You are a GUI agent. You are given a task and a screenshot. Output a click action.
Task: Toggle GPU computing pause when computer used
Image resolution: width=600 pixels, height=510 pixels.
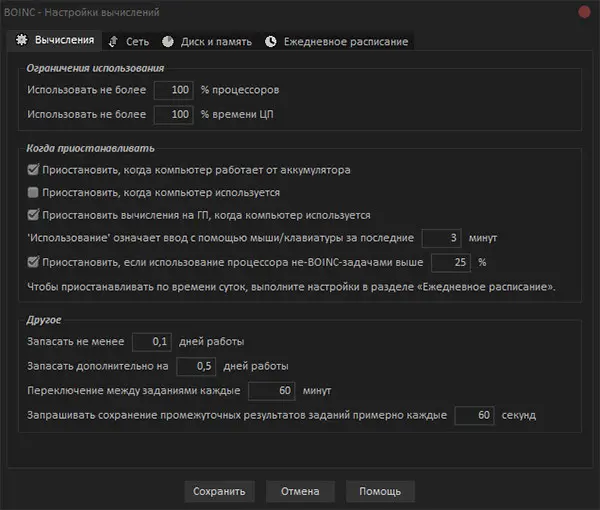coord(33,215)
